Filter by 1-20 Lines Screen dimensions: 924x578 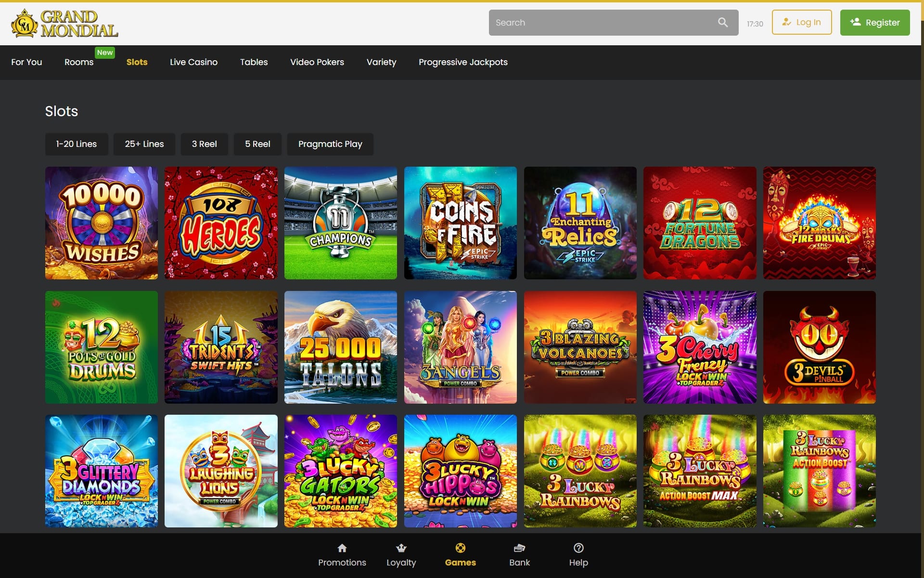[77, 144]
